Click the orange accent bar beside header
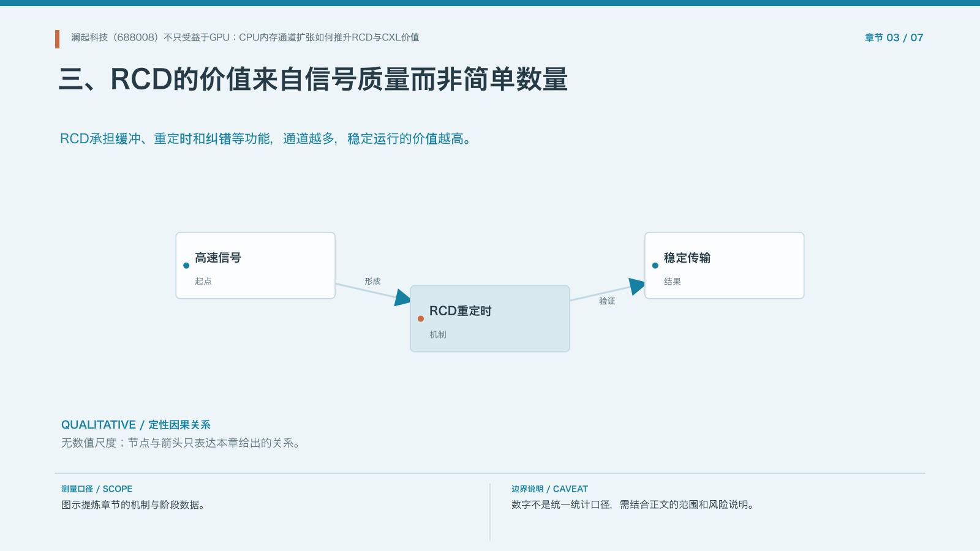 [57, 39]
